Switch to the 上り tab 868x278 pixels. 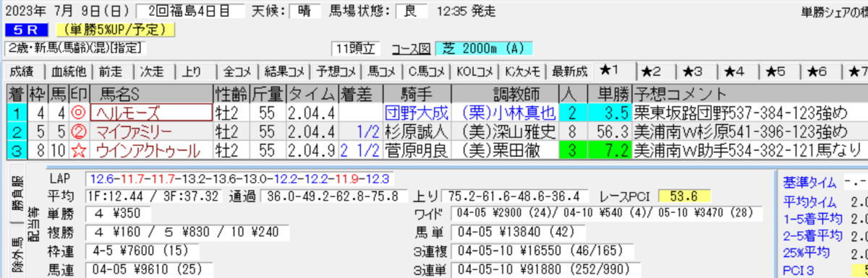click(x=191, y=71)
